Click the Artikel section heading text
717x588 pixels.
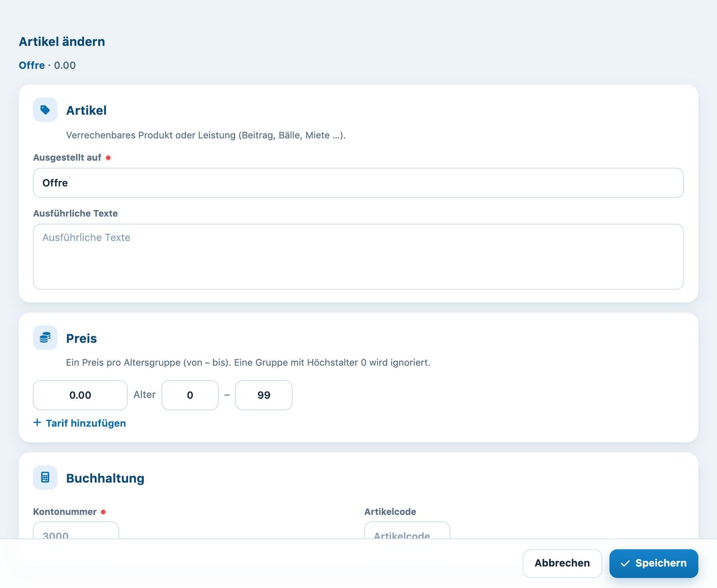(86, 110)
